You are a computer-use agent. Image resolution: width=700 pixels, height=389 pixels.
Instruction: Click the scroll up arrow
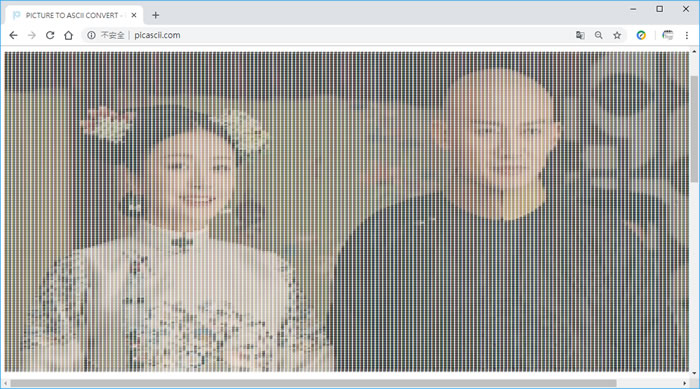tap(694, 52)
